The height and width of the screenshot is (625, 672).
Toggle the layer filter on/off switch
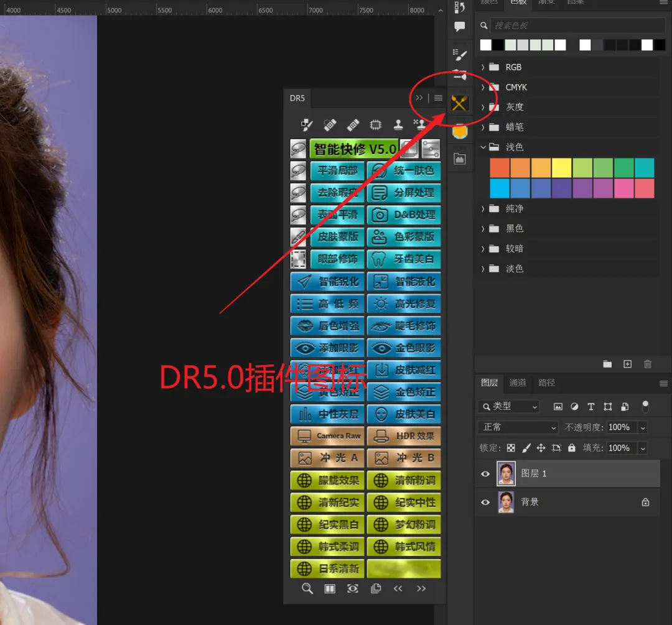click(645, 407)
